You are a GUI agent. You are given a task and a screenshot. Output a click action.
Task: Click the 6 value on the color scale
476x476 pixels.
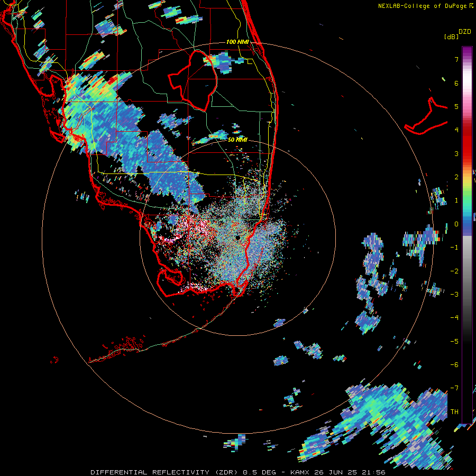coord(456,83)
